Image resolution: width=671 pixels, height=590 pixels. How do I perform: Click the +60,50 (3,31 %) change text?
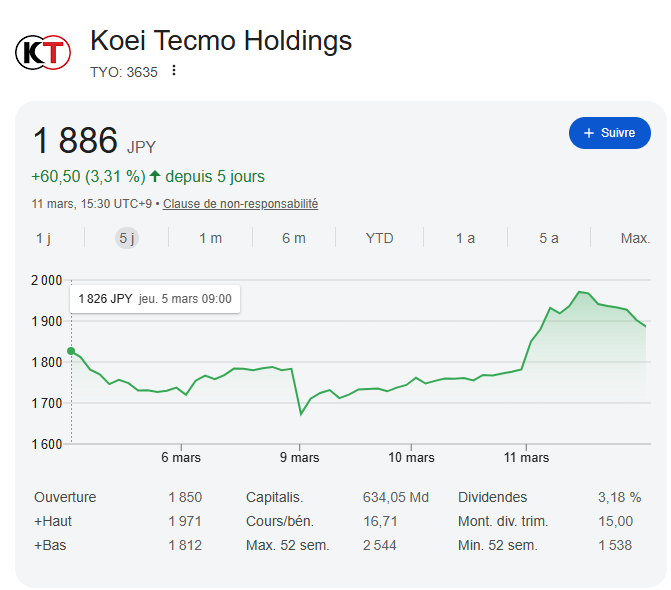point(88,176)
